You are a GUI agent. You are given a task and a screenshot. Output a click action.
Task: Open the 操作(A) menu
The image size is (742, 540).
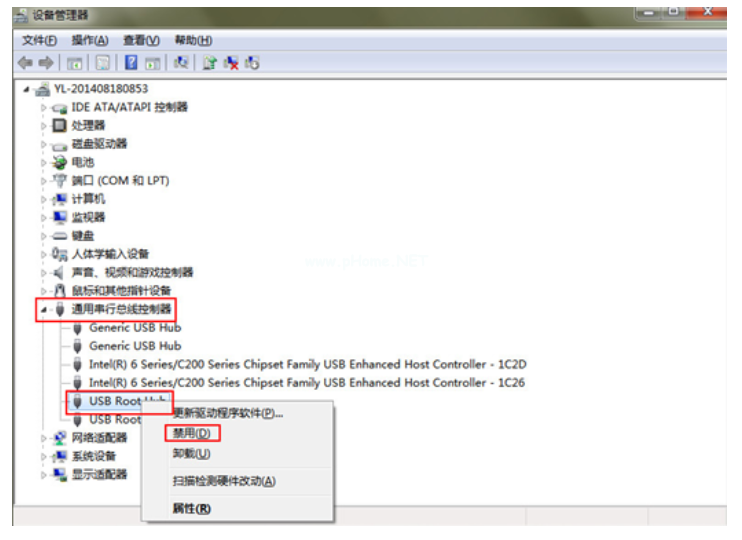click(89, 40)
